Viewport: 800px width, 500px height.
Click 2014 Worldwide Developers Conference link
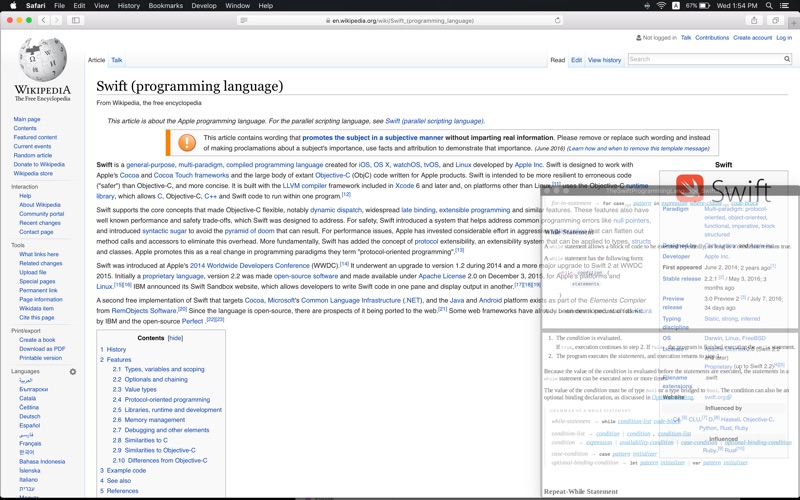pos(249,265)
